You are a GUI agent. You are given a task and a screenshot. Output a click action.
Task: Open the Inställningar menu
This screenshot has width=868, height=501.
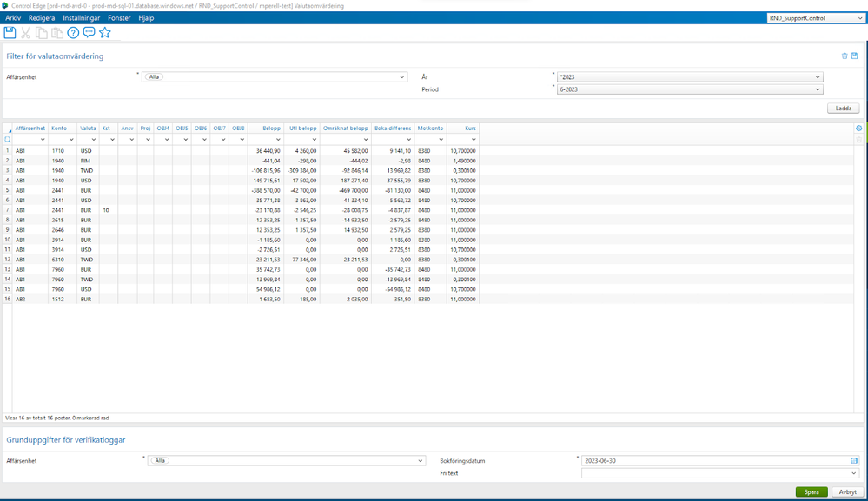pyautogui.click(x=82, y=18)
